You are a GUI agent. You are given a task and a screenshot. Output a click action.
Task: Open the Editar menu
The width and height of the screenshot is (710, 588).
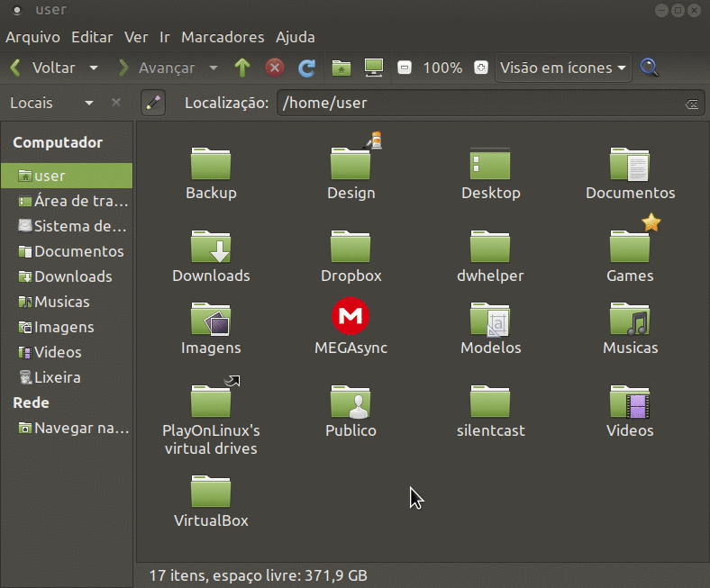click(x=92, y=37)
